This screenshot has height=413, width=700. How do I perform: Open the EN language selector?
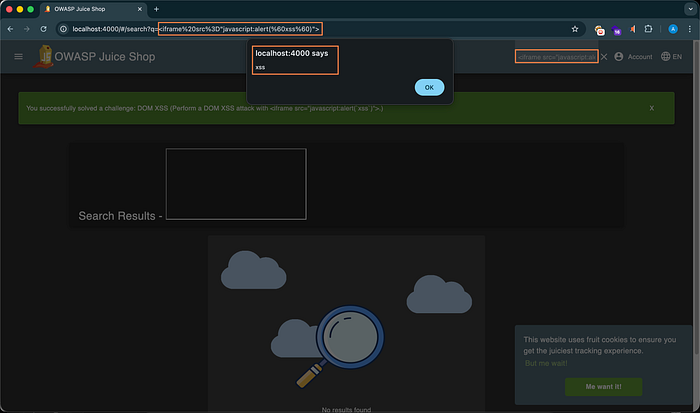point(671,57)
